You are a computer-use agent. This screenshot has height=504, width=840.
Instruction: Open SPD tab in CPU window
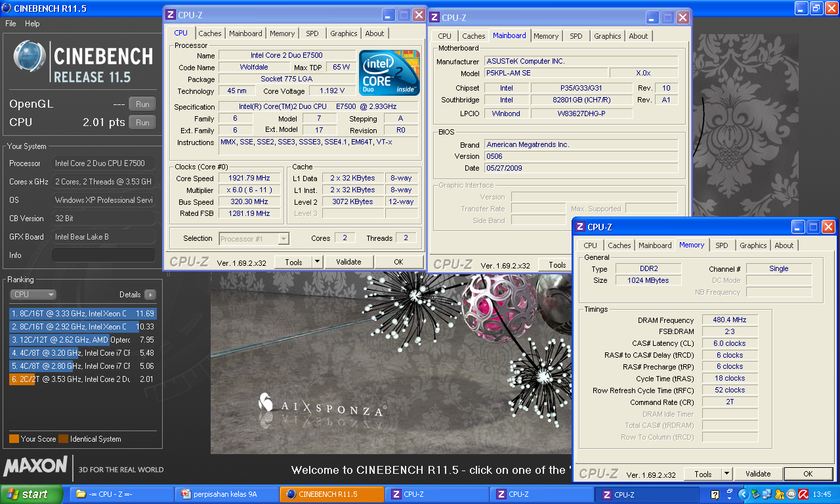point(312,33)
